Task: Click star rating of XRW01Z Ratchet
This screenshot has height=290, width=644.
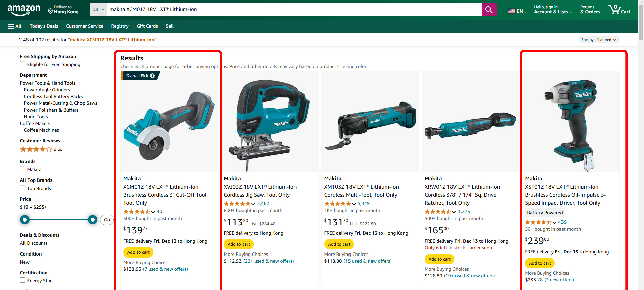Action: [x=438, y=212]
